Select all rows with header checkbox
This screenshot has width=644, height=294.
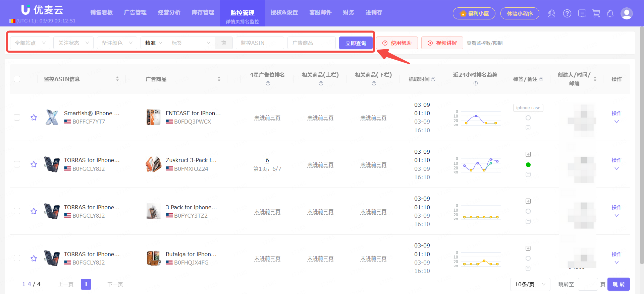pyautogui.click(x=17, y=79)
